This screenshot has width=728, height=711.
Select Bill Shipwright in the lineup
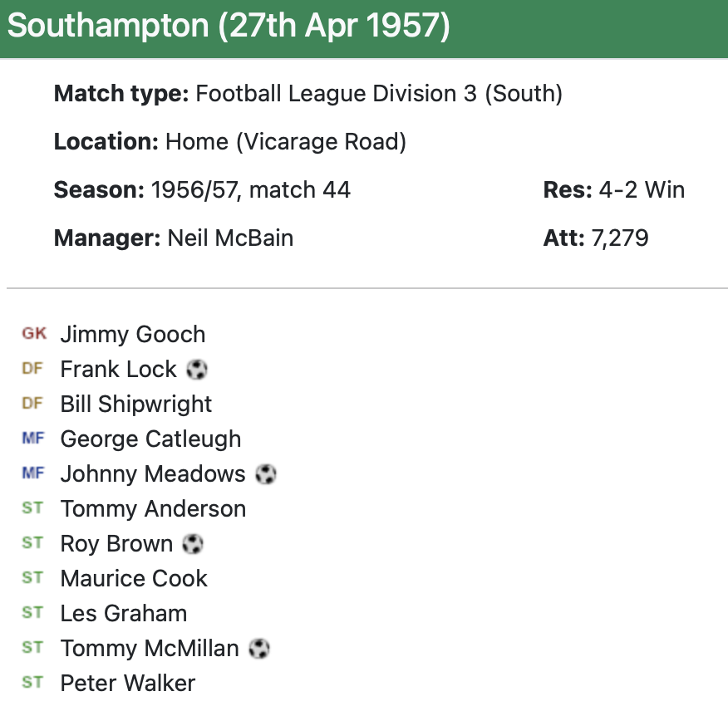[x=136, y=405]
